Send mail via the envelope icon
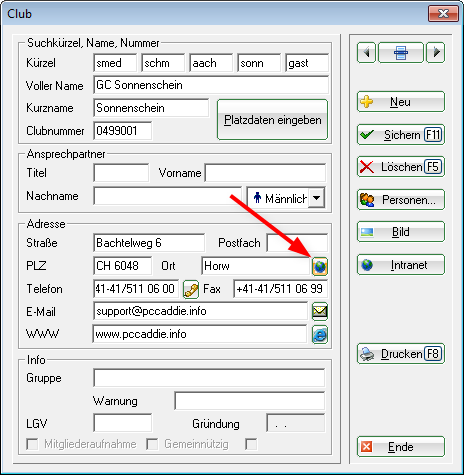This screenshot has height=475, width=464. point(320,312)
